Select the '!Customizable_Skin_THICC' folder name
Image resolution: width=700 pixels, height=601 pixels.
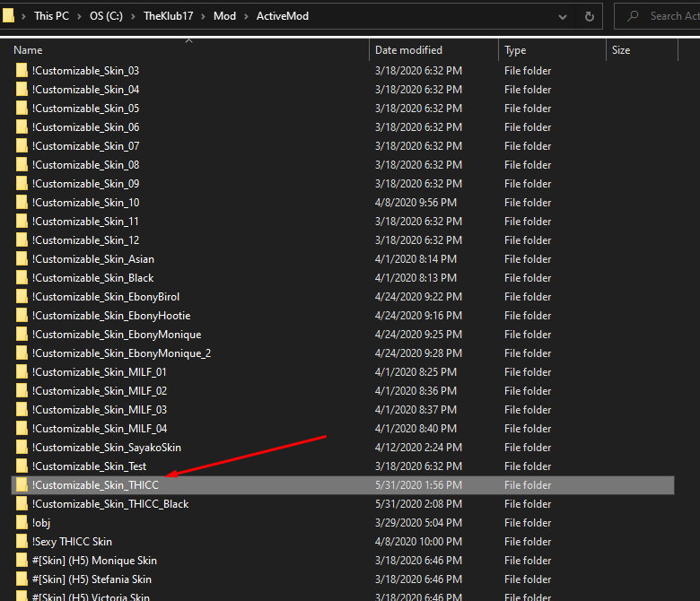click(95, 485)
